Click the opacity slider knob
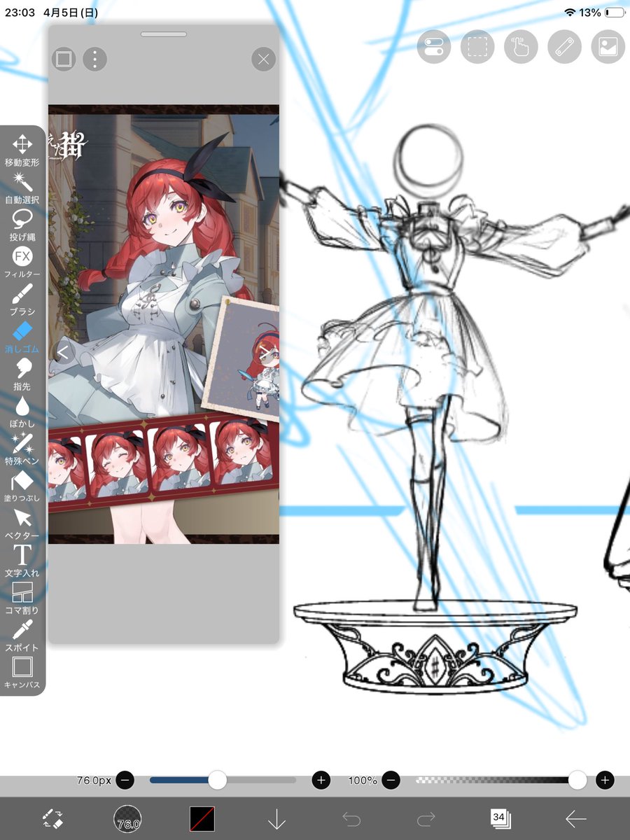 click(577, 780)
